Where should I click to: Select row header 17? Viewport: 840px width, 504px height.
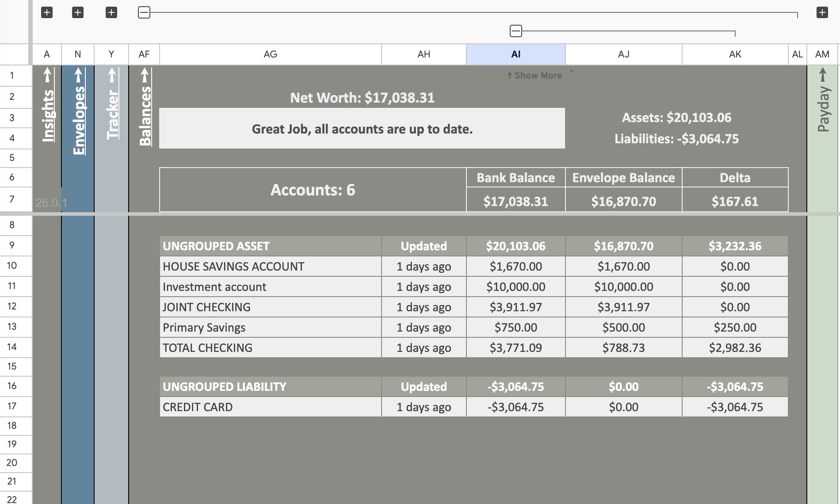click(12, 406)
